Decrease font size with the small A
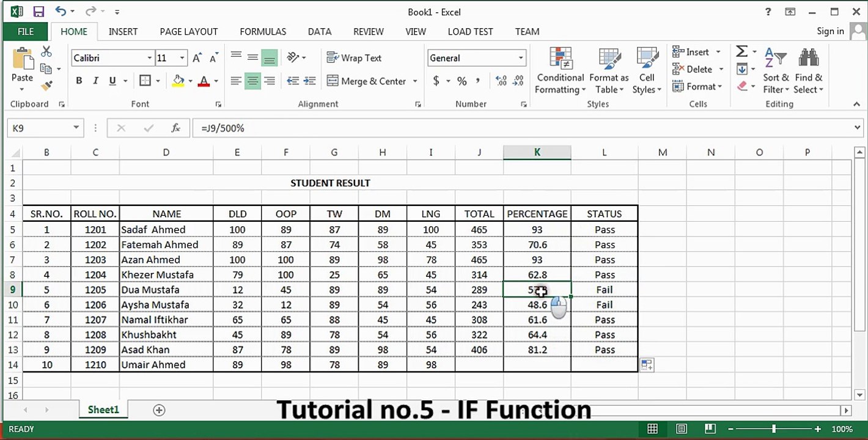 pyautogui.click(x=213, y=58)
